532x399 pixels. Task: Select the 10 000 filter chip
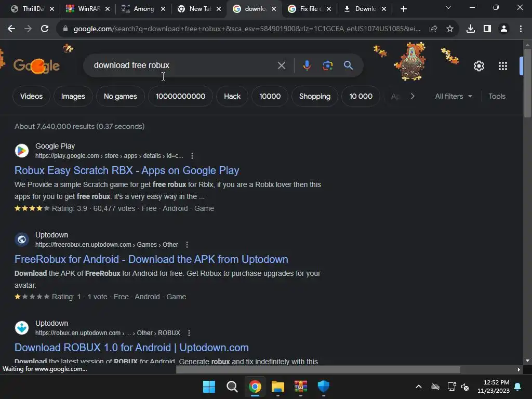click(361, 96)
